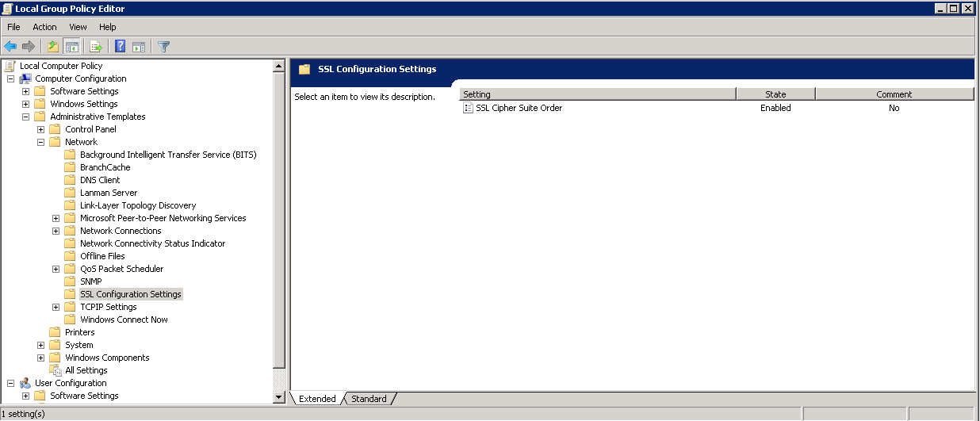Switch to the Standard tab
This screenshot has height=421, width=980.
tap(369, 399)
